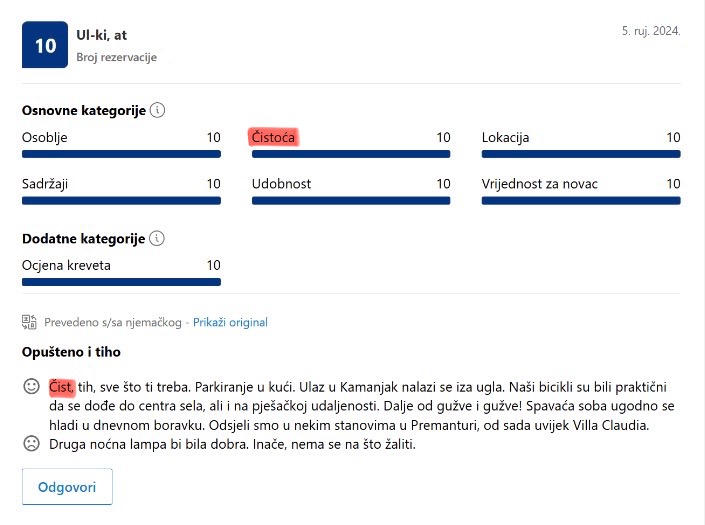The image size is (705, 525).
Task: Click the Lokacija rating bar
Action: click(x=581, y=154)
